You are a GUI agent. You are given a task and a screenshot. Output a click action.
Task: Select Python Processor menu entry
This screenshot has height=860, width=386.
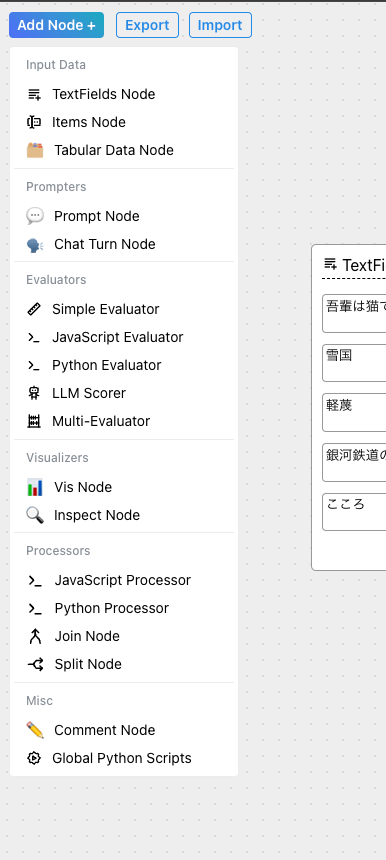[x=124, y=608]
